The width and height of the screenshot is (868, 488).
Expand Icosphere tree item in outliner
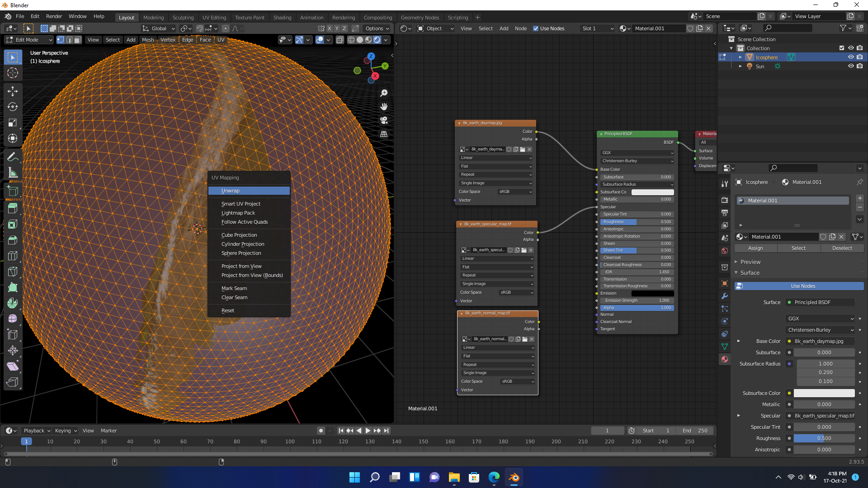point(741,57)
